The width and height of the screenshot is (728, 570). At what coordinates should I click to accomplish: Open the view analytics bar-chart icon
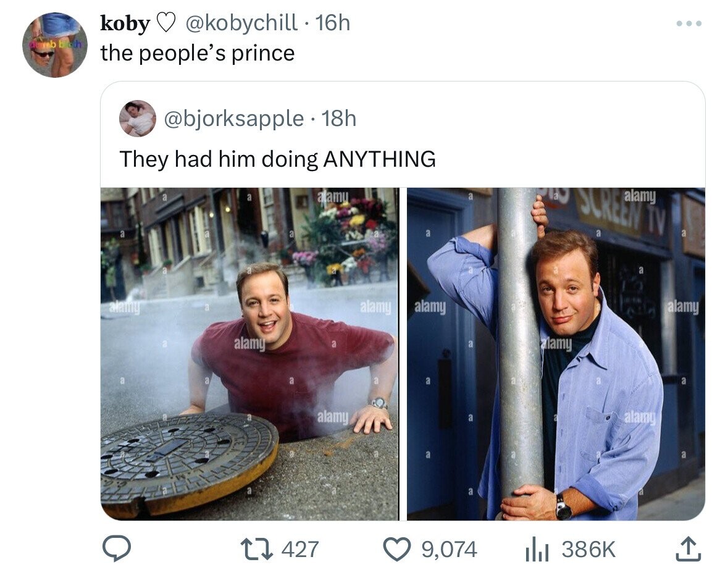[x=537, y=550]
